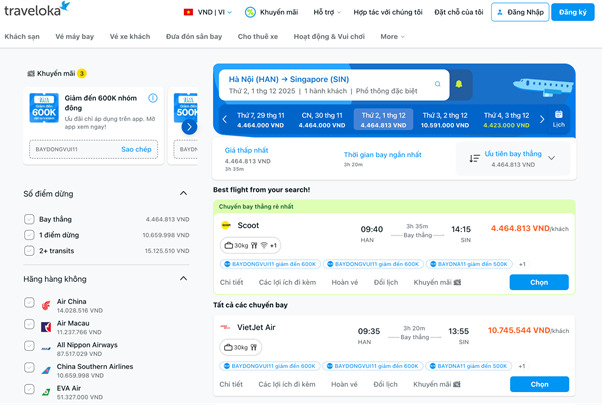Check the Bay thẳng filter

tap(29, 219)
